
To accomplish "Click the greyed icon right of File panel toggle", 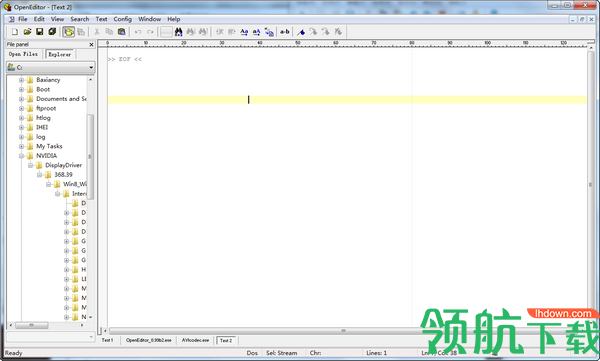I will (81, 32).
